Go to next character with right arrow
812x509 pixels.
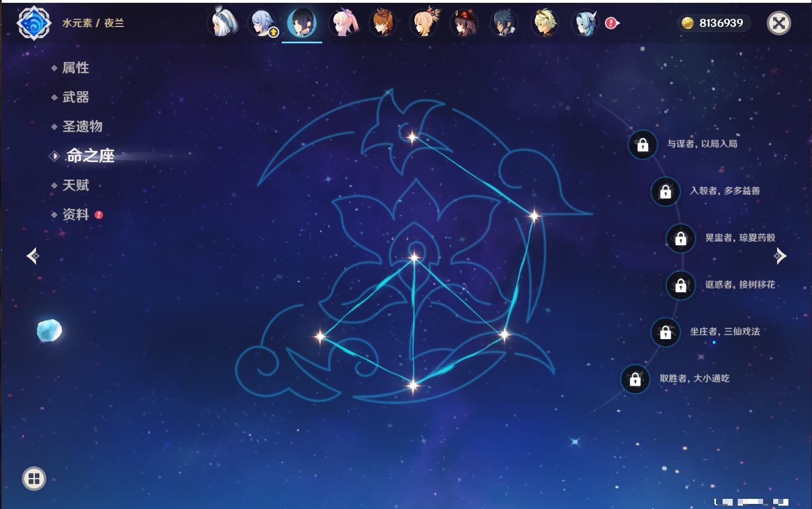click(780, 256)
